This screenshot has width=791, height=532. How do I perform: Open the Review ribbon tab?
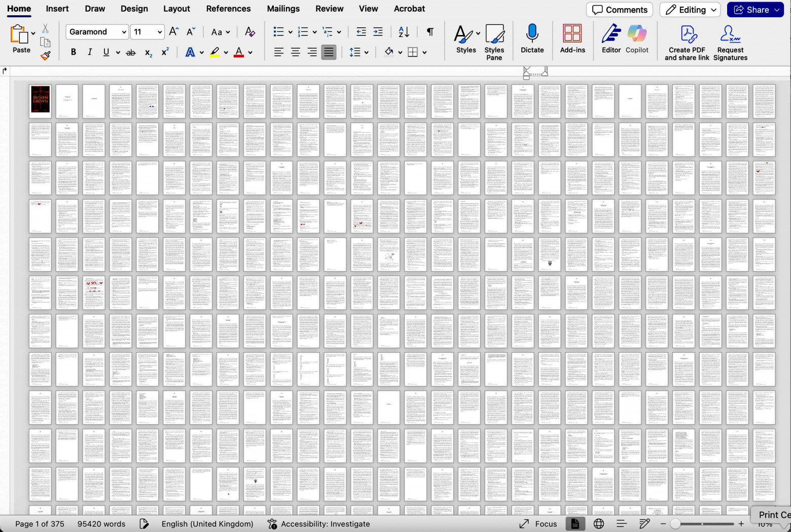(x=329, y=9)
